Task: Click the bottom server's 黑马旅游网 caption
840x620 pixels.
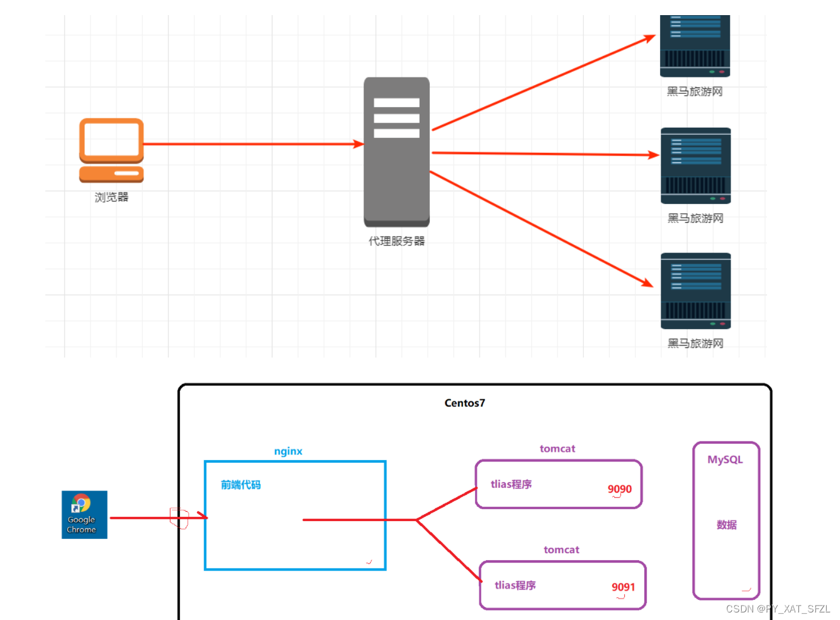Action: tap(695, 343)
